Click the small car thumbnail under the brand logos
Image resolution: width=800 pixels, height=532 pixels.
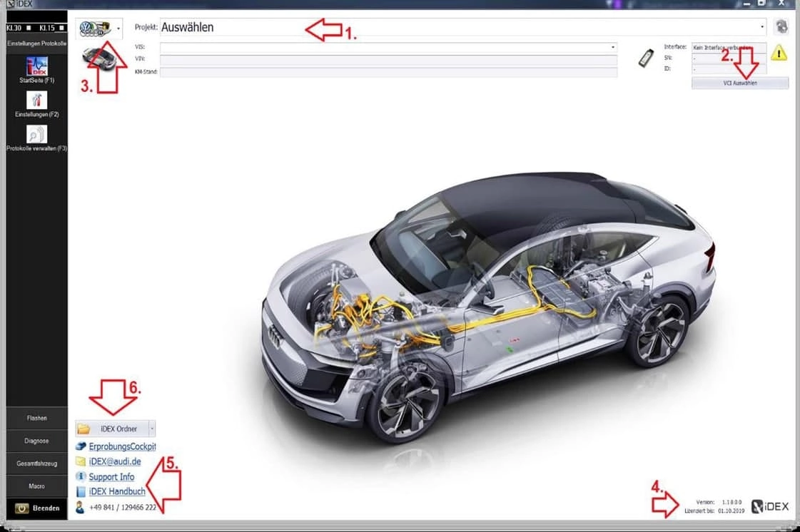[x=99, y=58]
